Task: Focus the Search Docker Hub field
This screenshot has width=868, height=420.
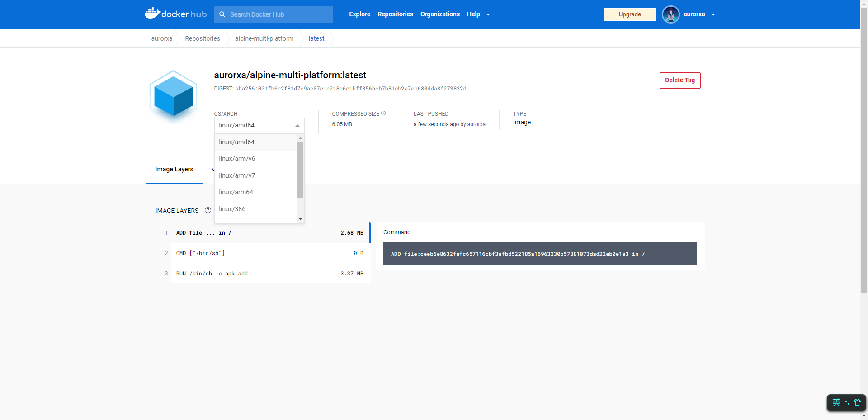Action: [x=274, y=14]
